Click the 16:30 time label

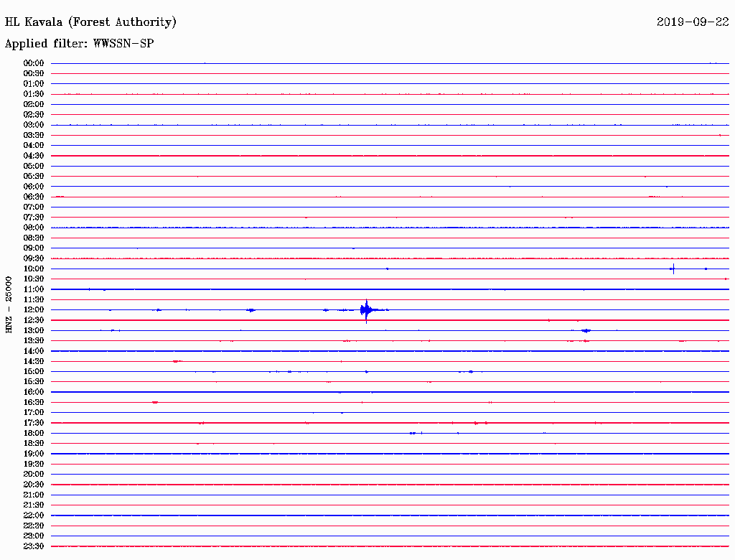point(34,402)
